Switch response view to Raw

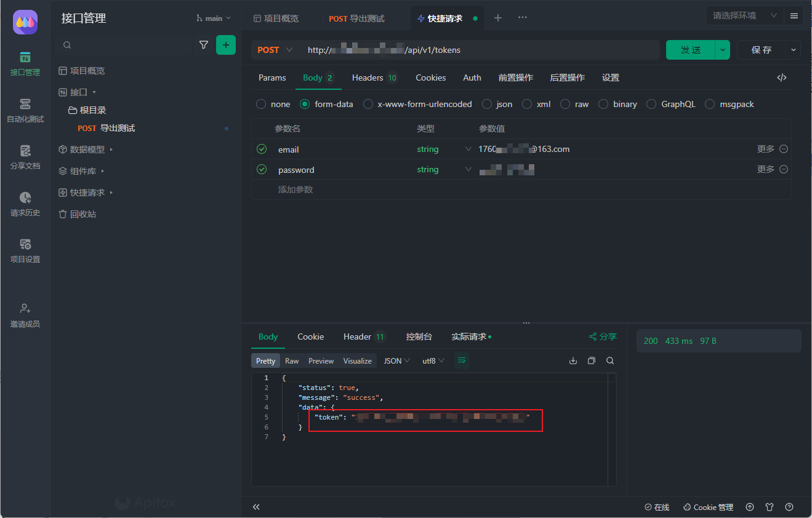pyautogui.click(x=292, y=361)
